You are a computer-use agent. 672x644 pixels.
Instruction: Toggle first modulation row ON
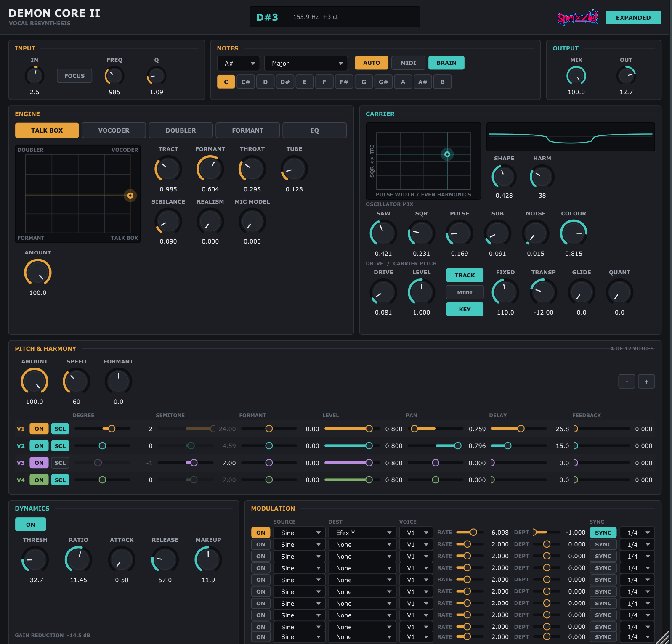[261, 533]
